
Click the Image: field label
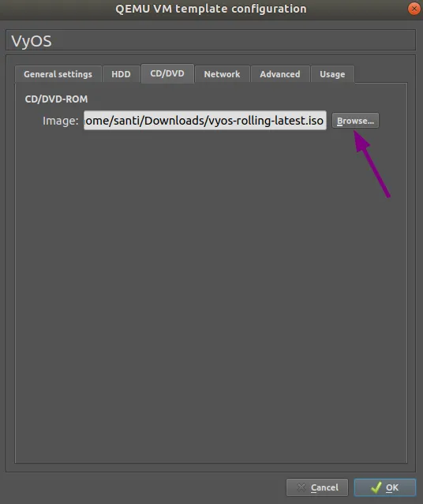click(x=61, y=121)
